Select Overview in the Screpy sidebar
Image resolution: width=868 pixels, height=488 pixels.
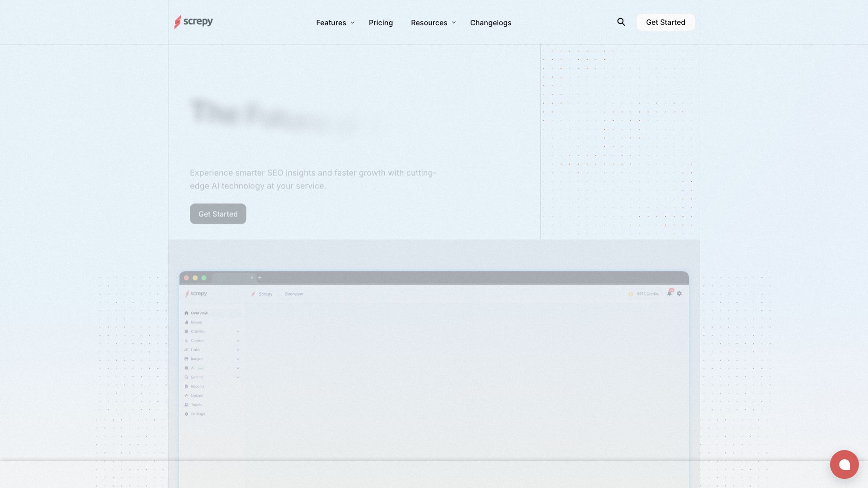coord(199,313)
